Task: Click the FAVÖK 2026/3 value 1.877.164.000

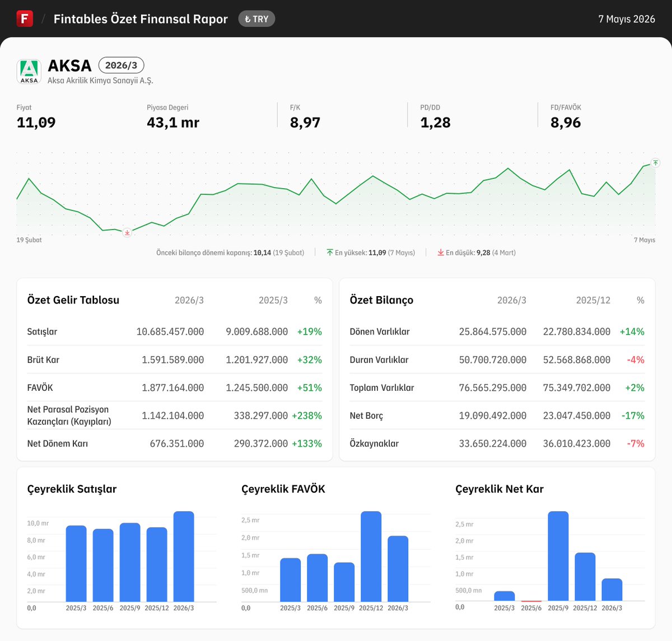Action: [173, 388]
